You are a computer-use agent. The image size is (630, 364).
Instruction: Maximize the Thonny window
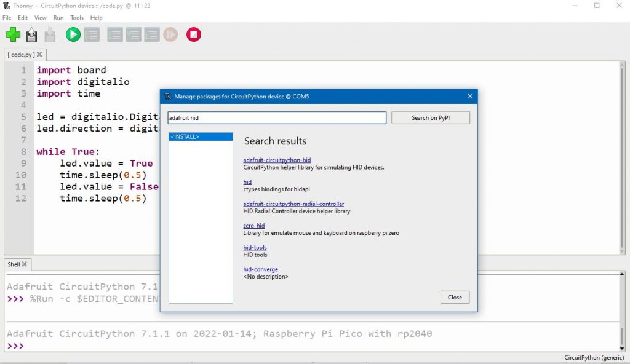pyautogui.click(x=597, y=6)
